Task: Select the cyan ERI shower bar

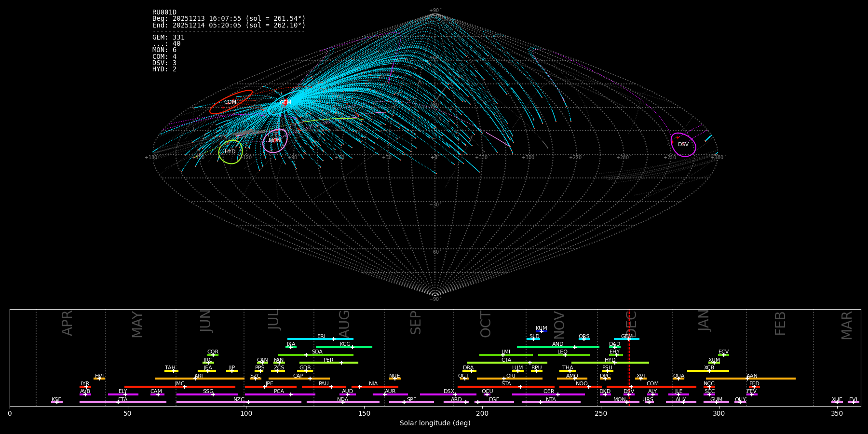Action: tap(320, 339)
